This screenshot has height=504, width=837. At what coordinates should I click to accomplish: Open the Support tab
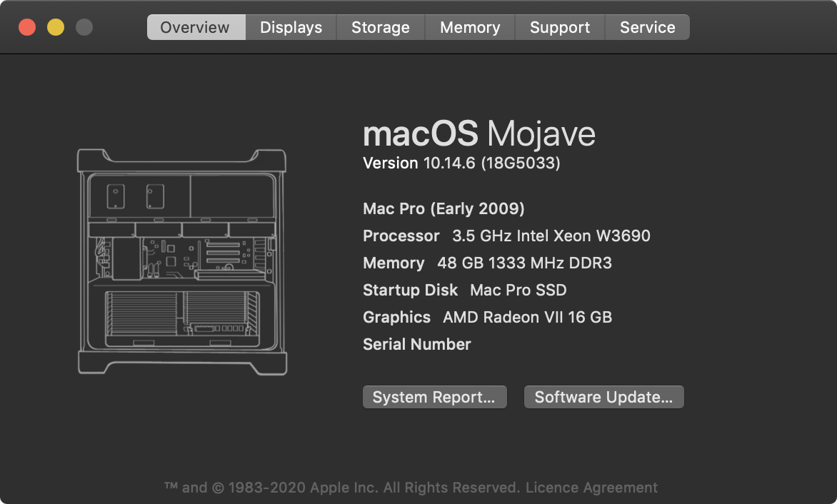[559, 28]
